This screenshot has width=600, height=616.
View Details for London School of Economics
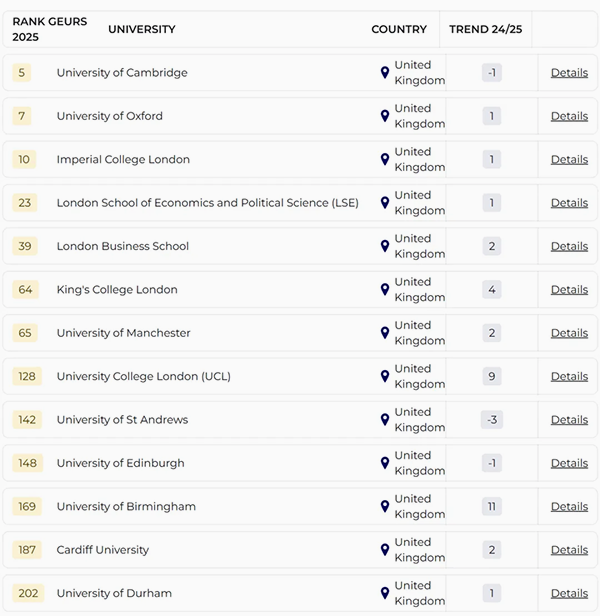(569, 203)
